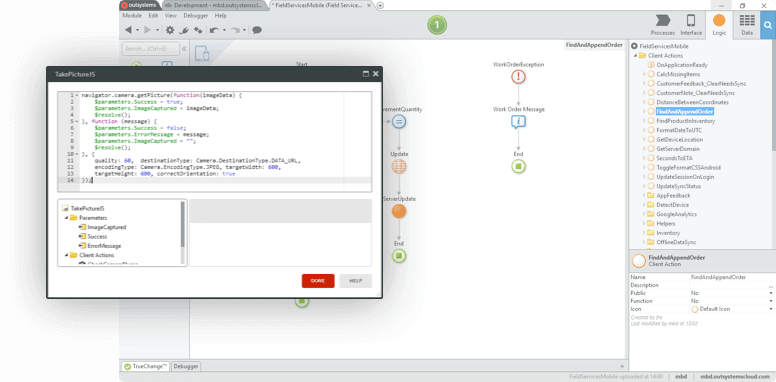Click the OnApplicationReady action icon
Viewport: 776px width, 382px height.
click(x=651, y=65)
